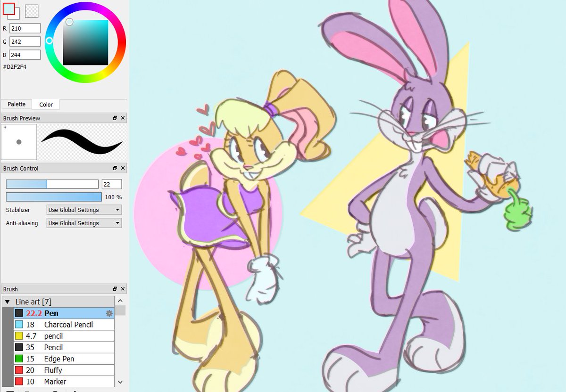566x392 pixels.
Task: Close the Brush Control panel
Action: [x=123, y=168]
